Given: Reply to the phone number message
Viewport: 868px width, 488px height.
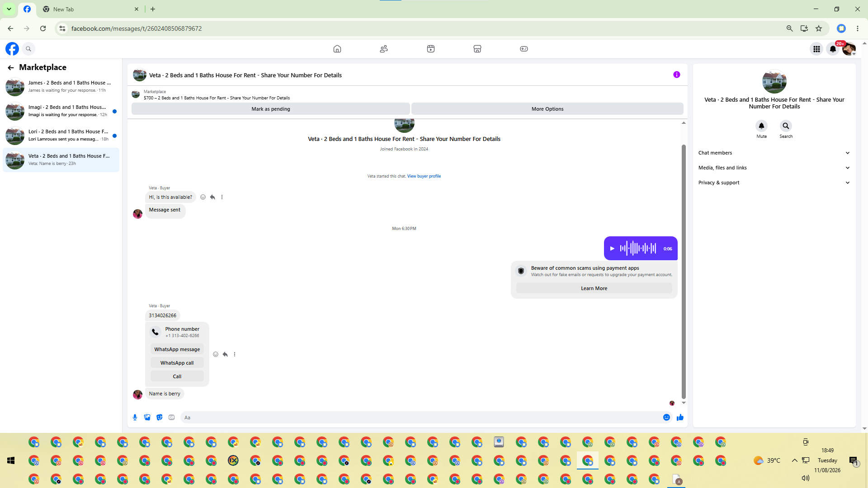Looking at the screenshot, I should (x=225, y=354).
